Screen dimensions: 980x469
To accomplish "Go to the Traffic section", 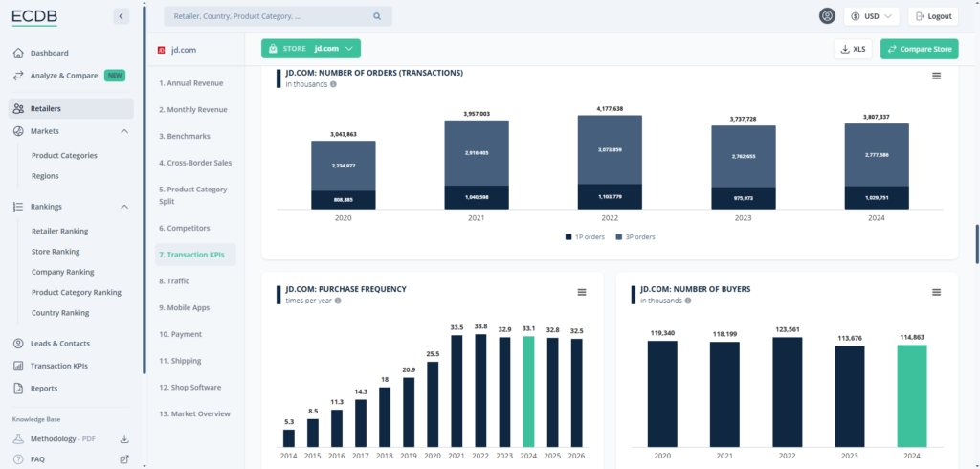I will pos(174,280).
